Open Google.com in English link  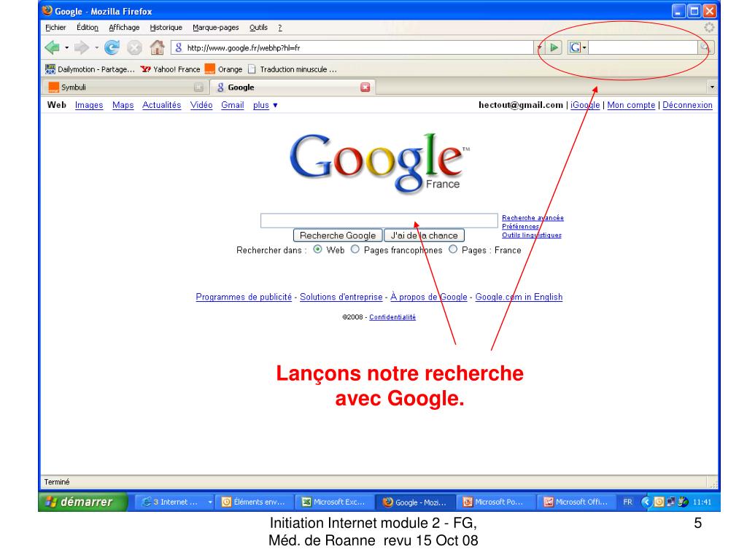click(519, 297)
